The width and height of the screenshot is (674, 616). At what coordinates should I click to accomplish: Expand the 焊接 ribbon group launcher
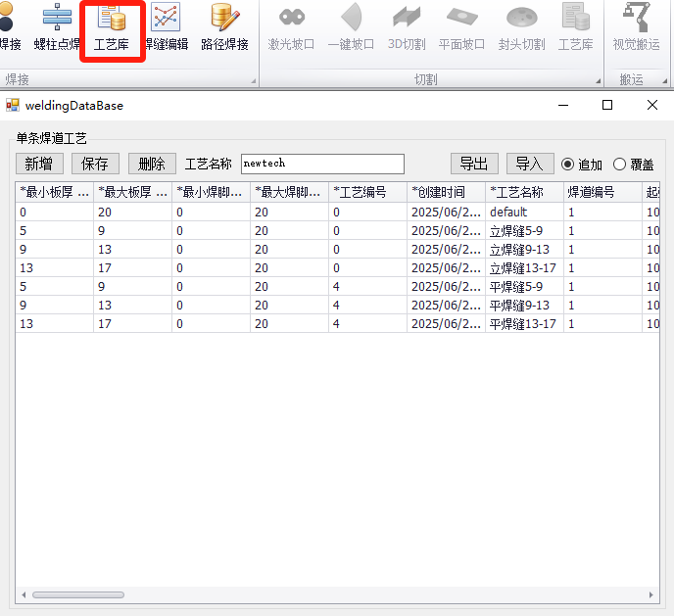click(x=253, y=80)
